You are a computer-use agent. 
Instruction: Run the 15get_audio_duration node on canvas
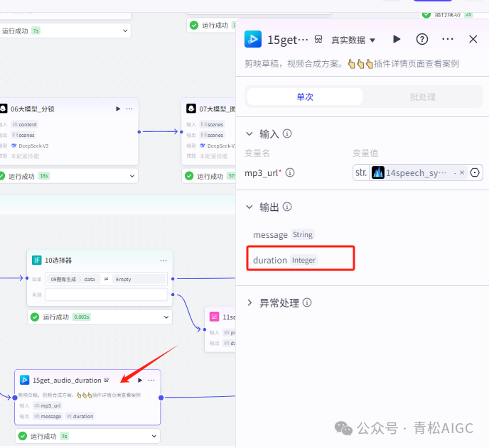(x=140, y=380)
